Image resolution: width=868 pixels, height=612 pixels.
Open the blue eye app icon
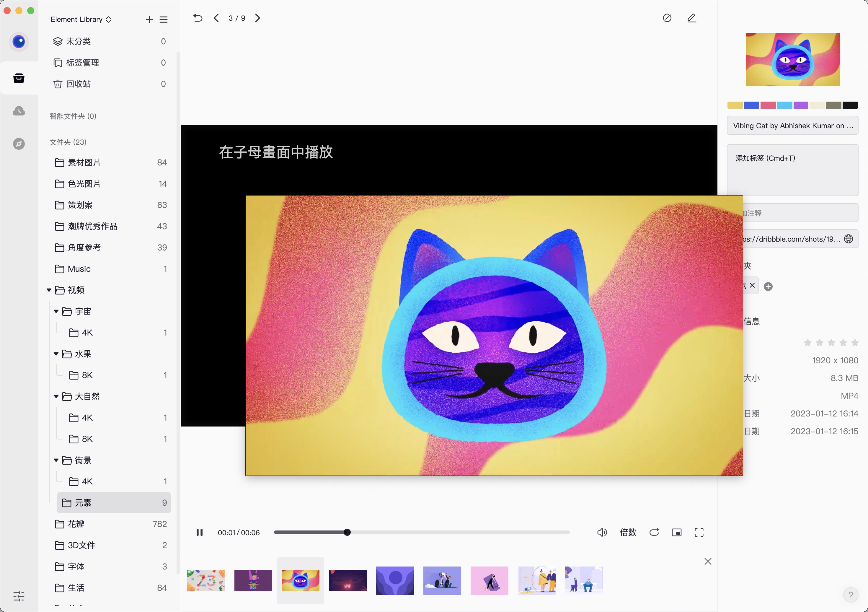click(19, 41)
